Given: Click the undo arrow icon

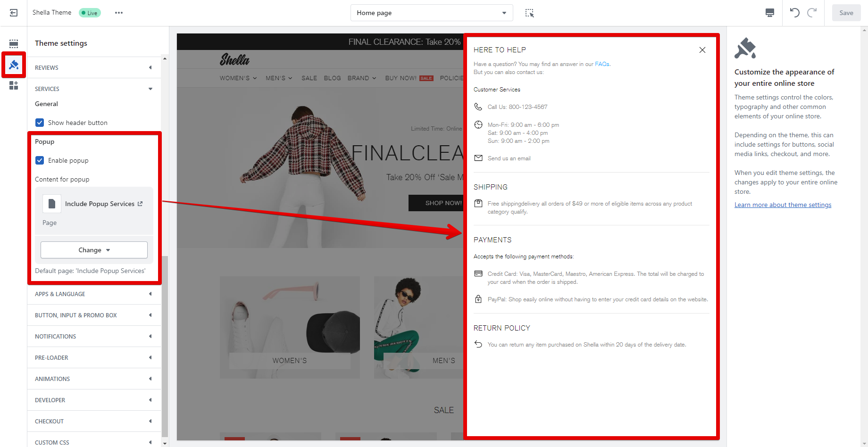Looking at the screenshot, I should (794, 13).
